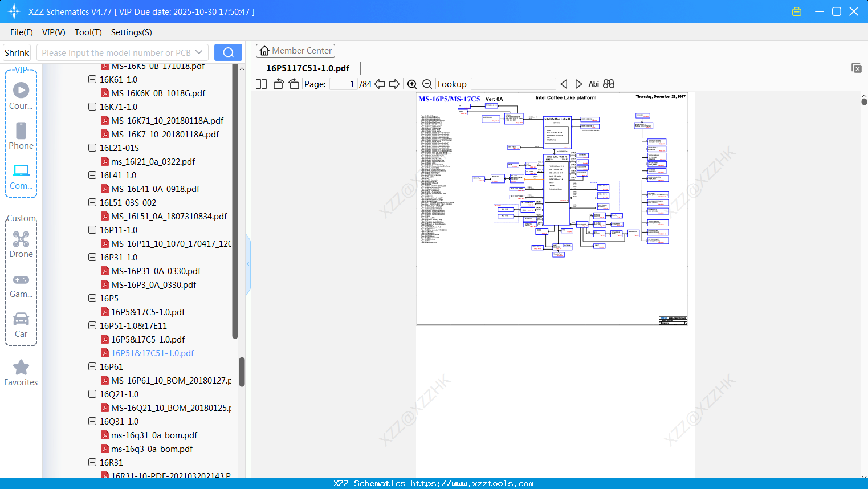Viewport: 868px width, 489px height.
Task: Collapse the 16K61-1.0 folder
Action: coord(92,79)
